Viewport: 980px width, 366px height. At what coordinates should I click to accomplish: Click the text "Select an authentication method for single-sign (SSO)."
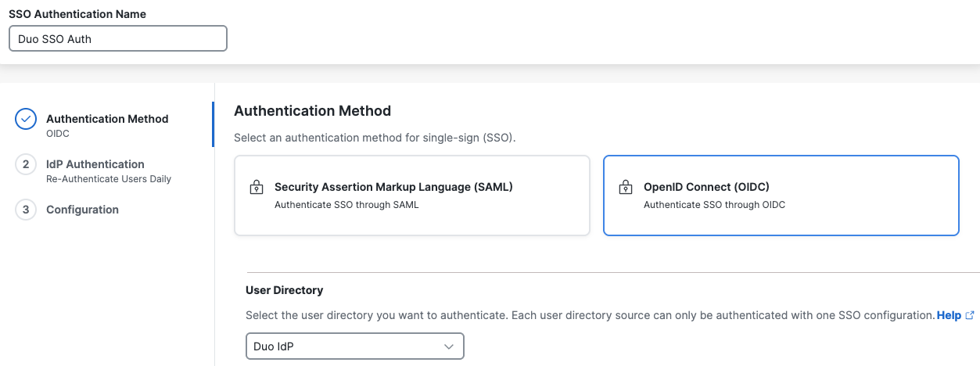click(375, 138)
